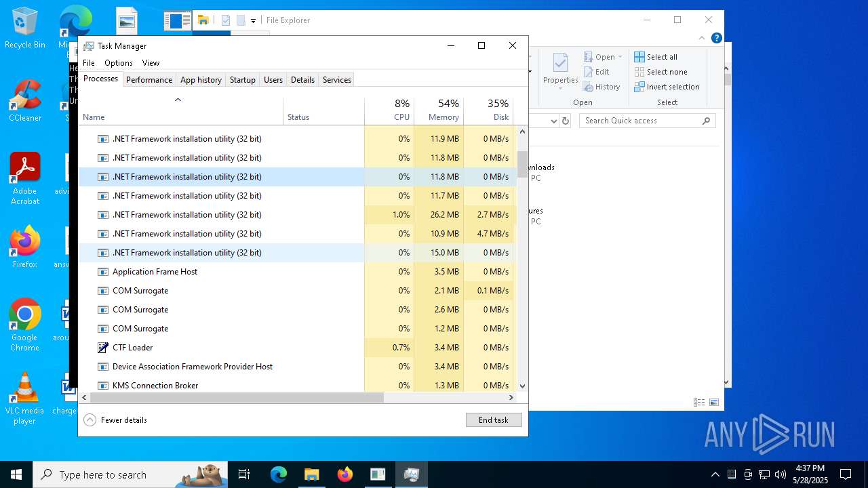Click Task Manager taskbar icon

point(411,474)
